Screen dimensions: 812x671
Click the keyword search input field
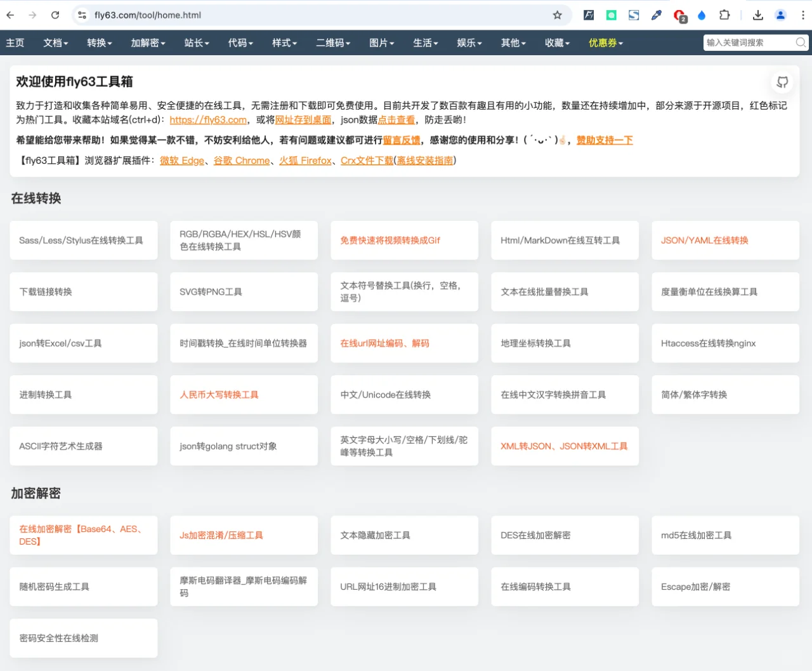749,43
